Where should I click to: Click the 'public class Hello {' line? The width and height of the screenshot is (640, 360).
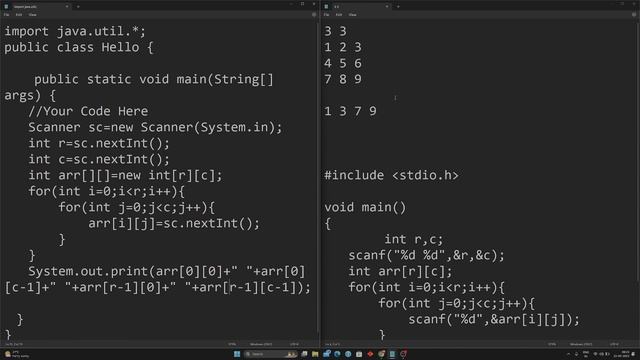[x=79, y=47]
